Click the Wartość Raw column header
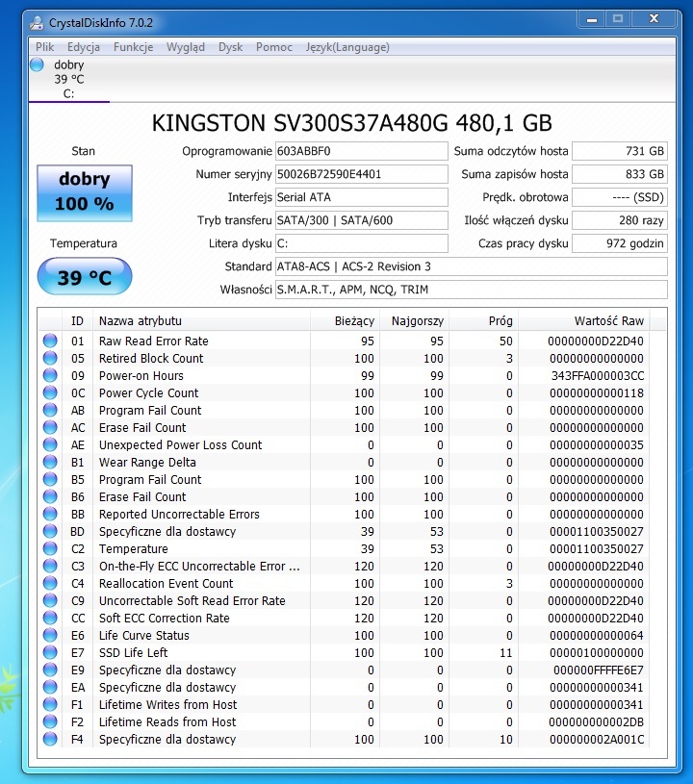Screen dimensions: 693x784 coord(584,320)
